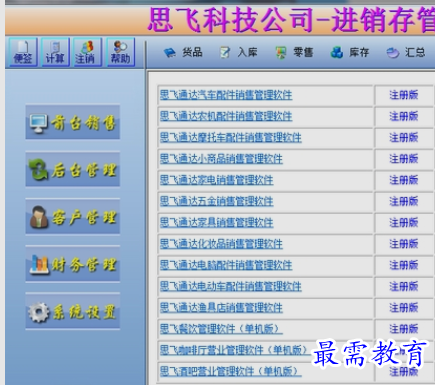Open link 思飞通达家具销售管理软件
Viewport: 435px width, 385px height.
point(217,223)
